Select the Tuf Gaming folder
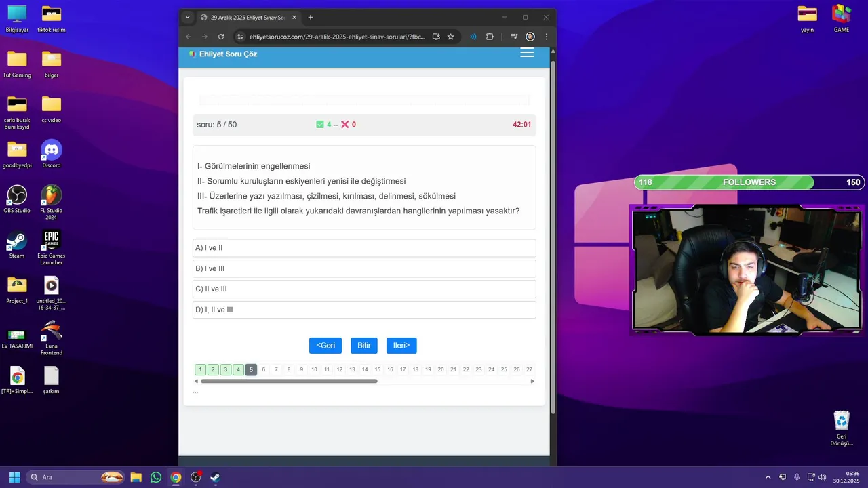Viewport: 868px width, 488px height. point(17,64)
